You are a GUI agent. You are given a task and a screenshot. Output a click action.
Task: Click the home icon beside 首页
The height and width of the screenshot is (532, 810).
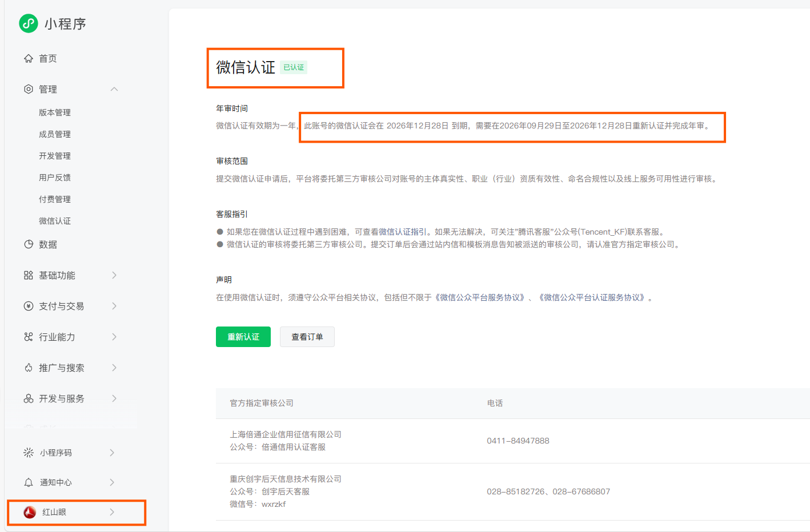(x=29, y=58)
